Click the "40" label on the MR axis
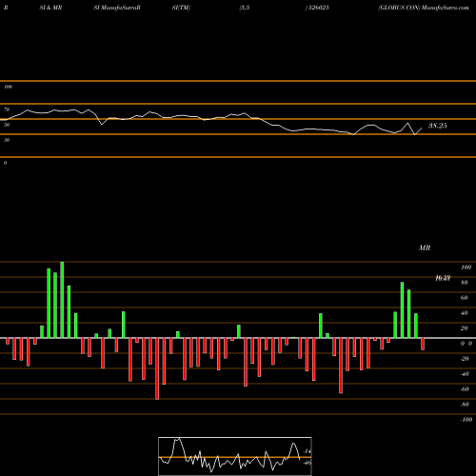476x476 pixels. [x=465, y=313]
